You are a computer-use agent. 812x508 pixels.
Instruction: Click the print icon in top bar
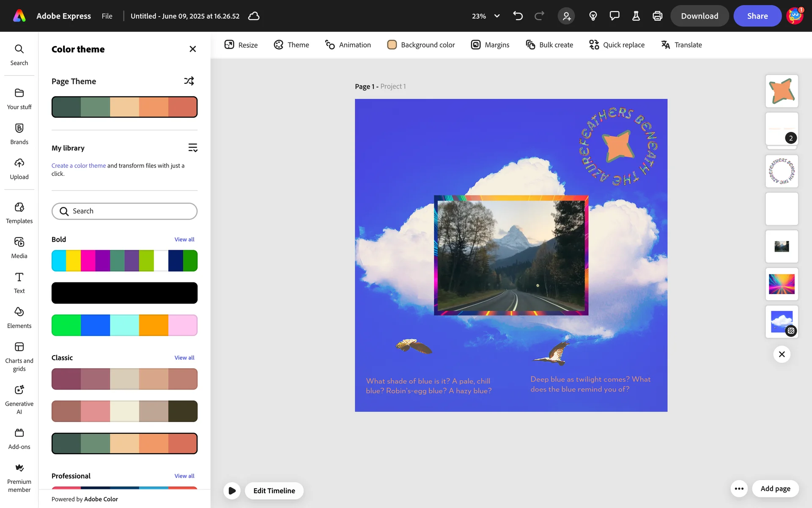point(657,16)
